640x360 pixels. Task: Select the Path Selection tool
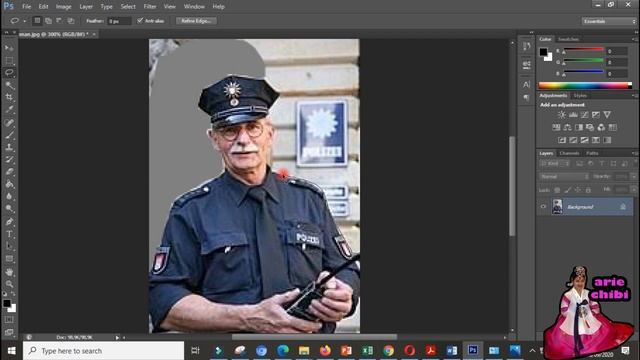click(x=9, y=247)
